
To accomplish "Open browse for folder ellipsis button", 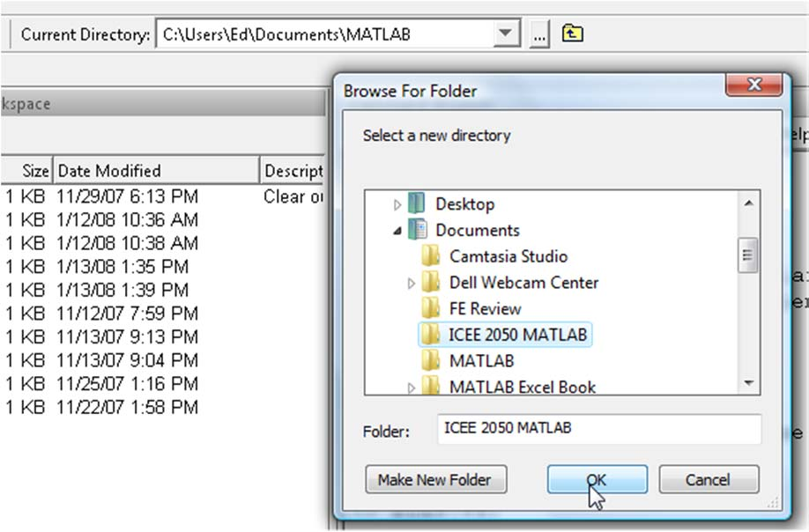I will coord(539,35).
